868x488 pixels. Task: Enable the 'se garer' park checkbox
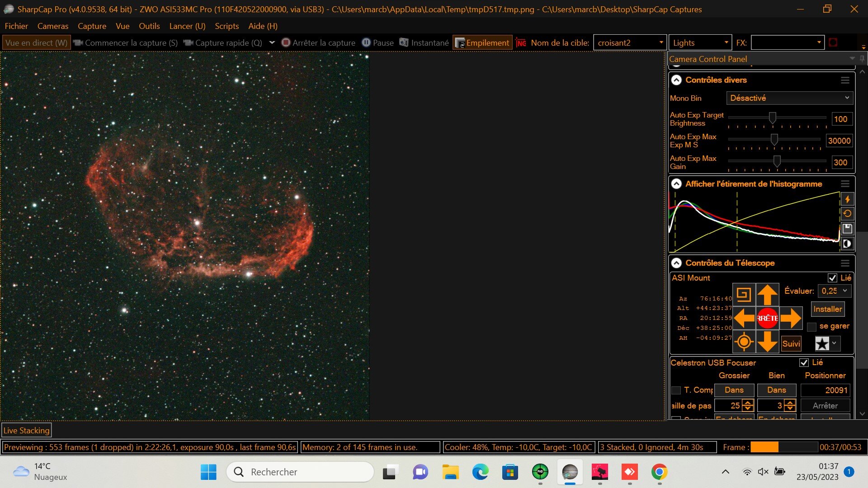pos(812,327)
